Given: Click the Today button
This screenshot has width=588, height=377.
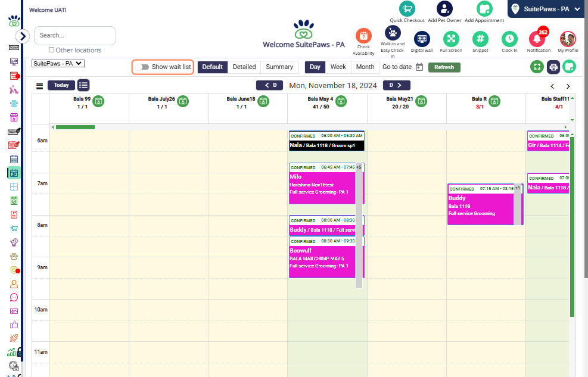Looking at the screenshot, I should (61, 85).
